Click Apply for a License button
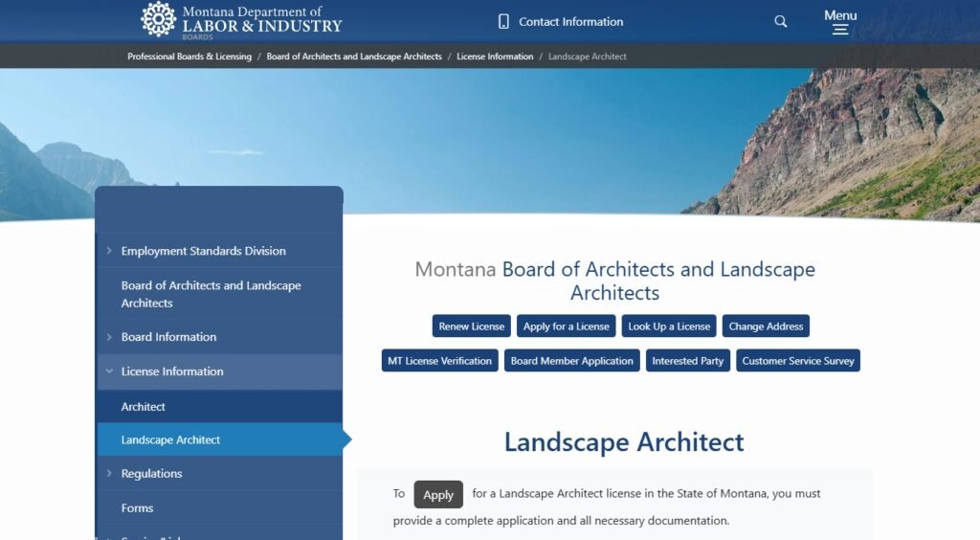This screenshot has width=980, height=540. pos(567,326)
